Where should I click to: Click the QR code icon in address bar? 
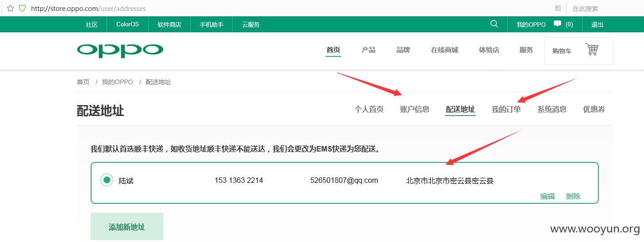558,8
